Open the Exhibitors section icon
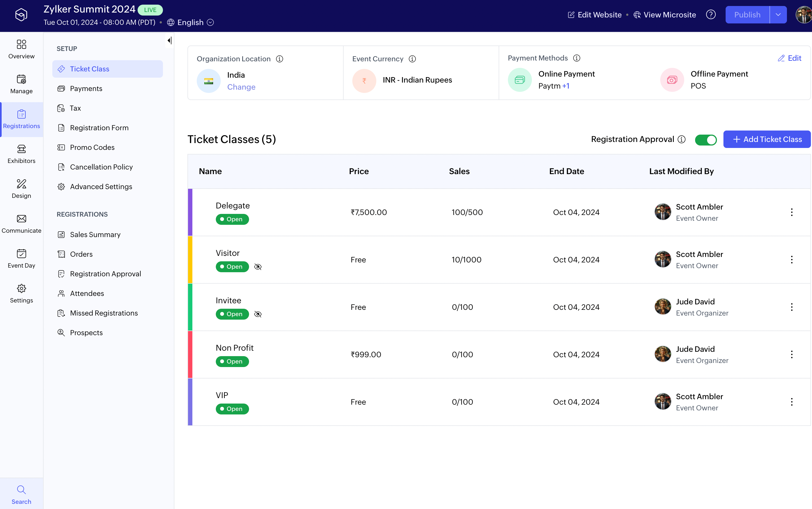Image resolution: width=812 pixels, height=509 pixels. point(21,149)
